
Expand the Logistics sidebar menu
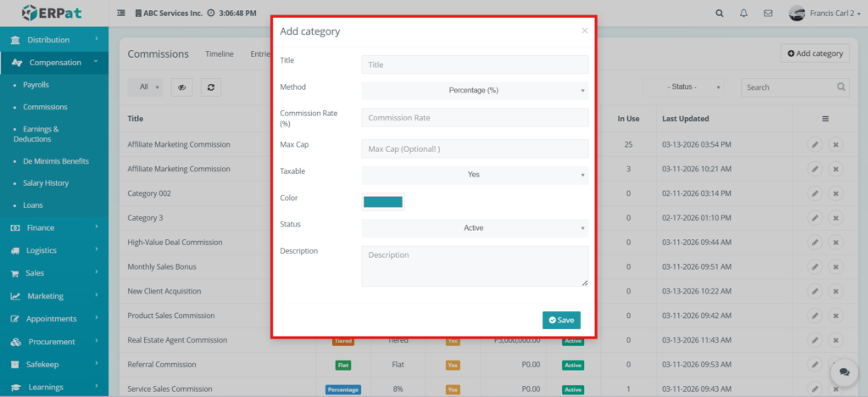coord(54,250)
